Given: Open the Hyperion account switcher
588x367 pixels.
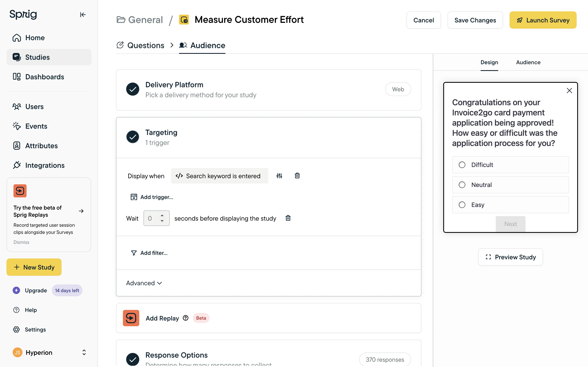Looking at the screenshot, I should point(84,353).
